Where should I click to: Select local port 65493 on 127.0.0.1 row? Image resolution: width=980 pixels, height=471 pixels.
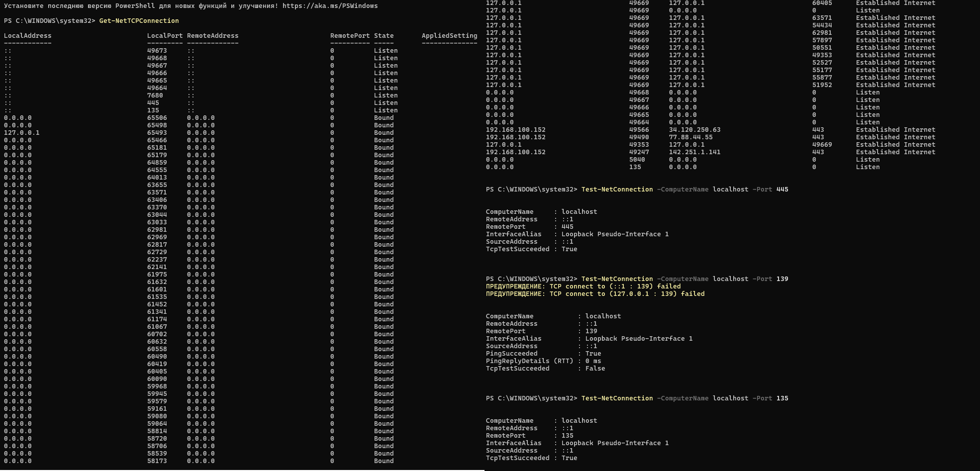pos(157,133)
